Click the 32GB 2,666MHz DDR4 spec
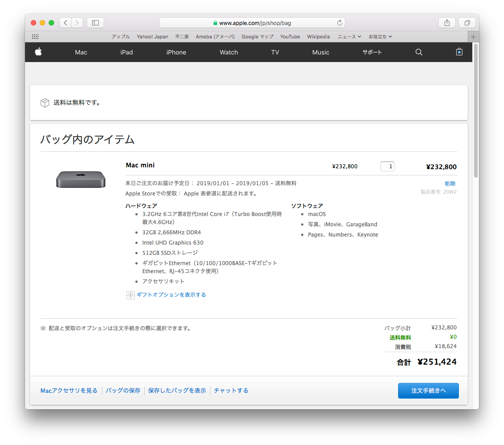 pos(172,233)
